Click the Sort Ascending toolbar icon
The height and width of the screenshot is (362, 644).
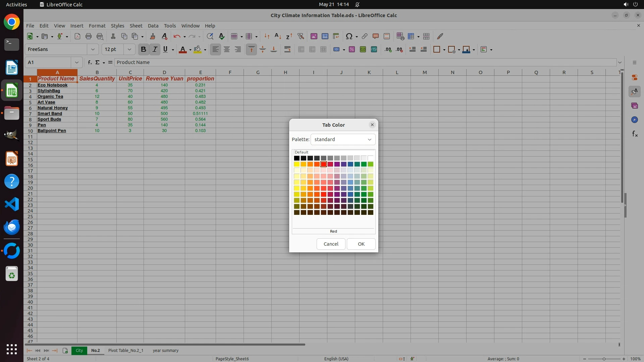[x=278, y=36]
